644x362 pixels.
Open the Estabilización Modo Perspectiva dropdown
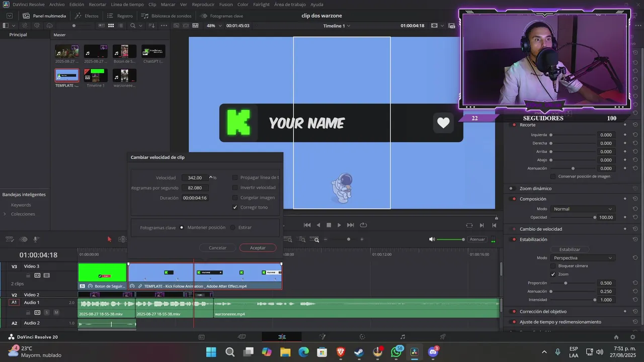pos(583,258)
